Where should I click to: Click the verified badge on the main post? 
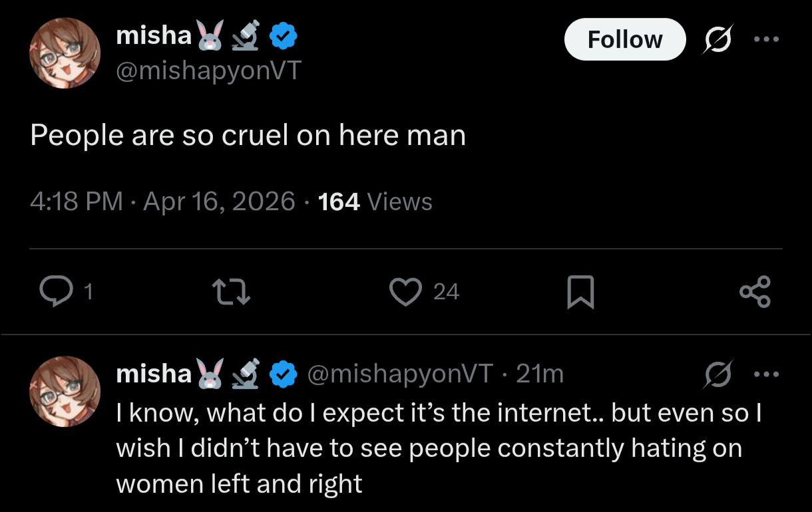[x=283, y=36]
